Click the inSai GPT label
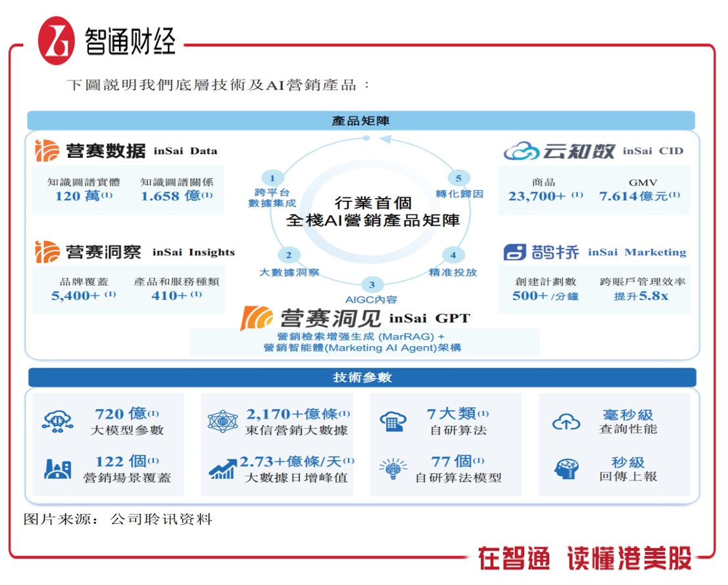Image resolution: width=728 pixels, height=585 pixels. [x=429, y=318]
